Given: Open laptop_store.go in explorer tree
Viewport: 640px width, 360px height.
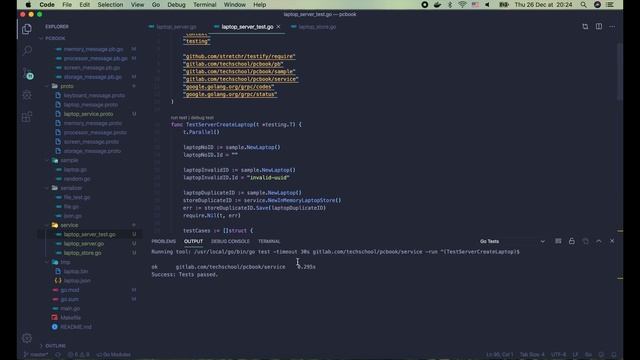Looking at the screenshot, I should tap(82, 253).
